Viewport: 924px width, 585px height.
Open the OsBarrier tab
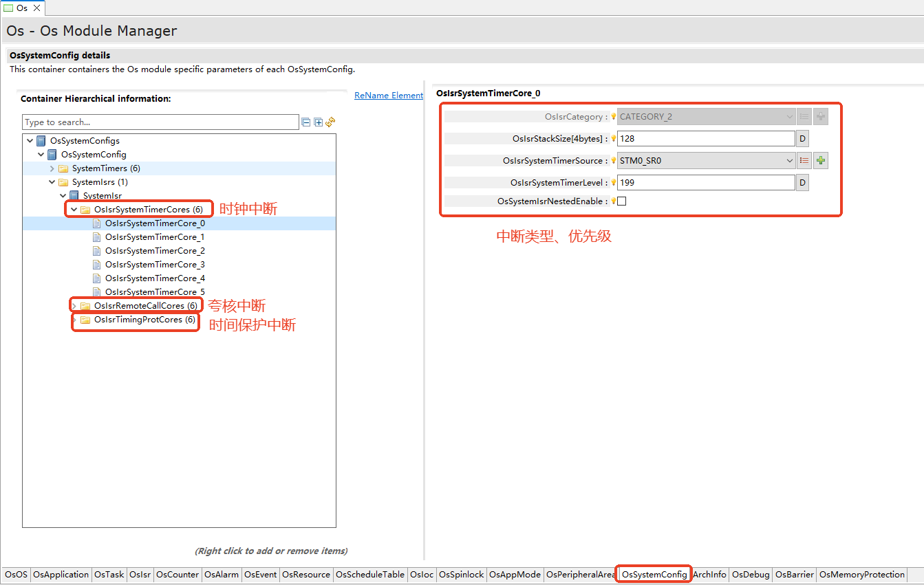[x=795, y=575]
